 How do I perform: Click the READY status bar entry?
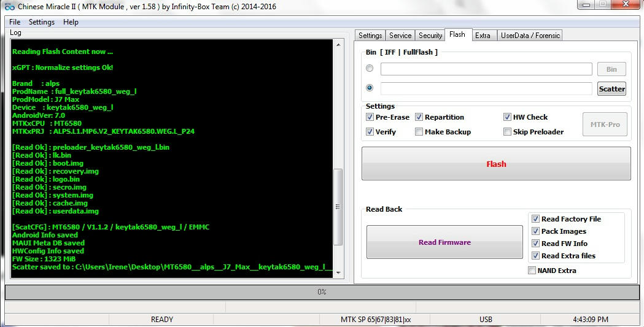click(161, 319)
